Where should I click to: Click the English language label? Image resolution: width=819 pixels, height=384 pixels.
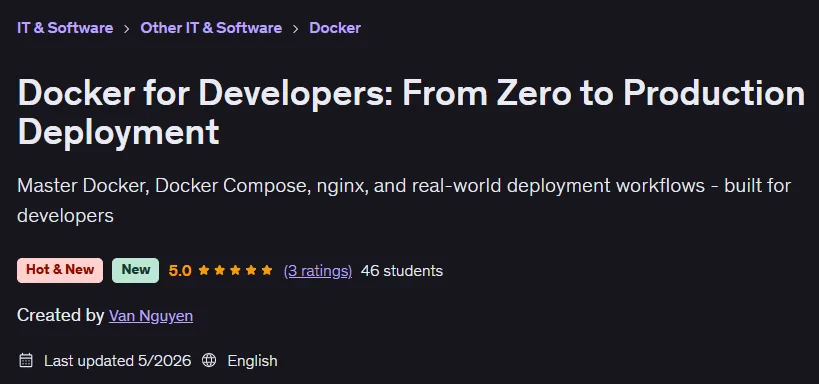point(252,361)
